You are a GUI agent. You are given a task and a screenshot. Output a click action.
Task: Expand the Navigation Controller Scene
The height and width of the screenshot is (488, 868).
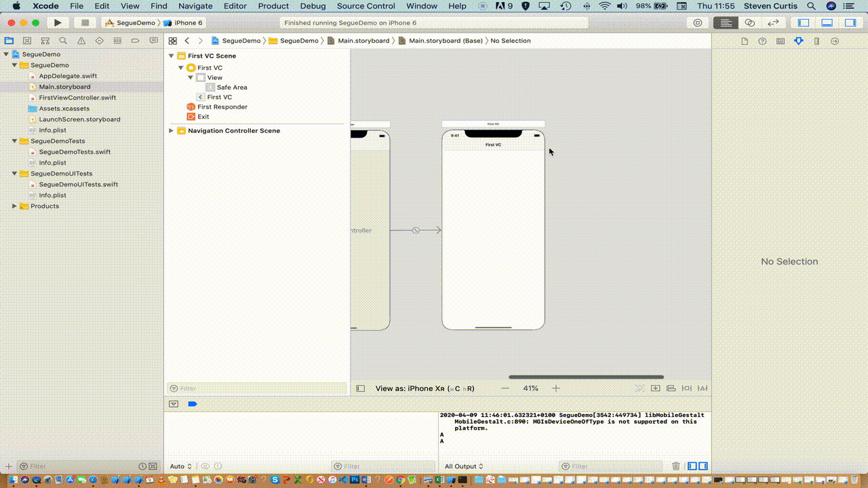(x=172, y=131)
